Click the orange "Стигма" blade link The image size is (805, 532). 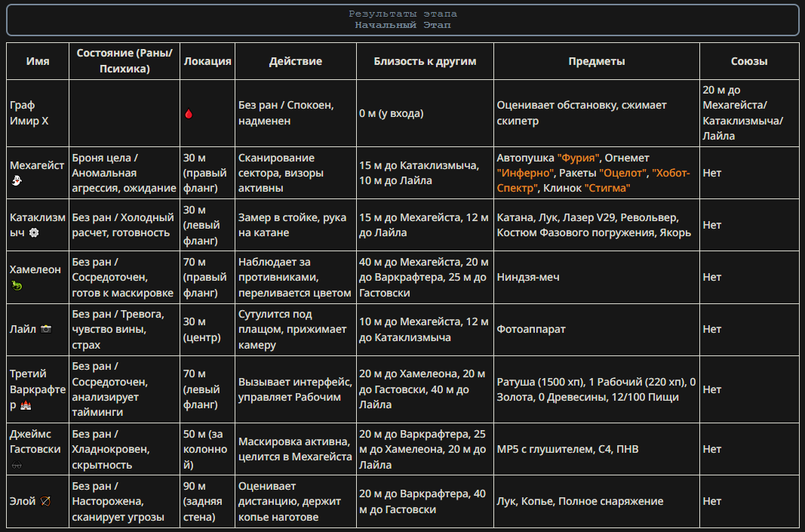(607, 188)
